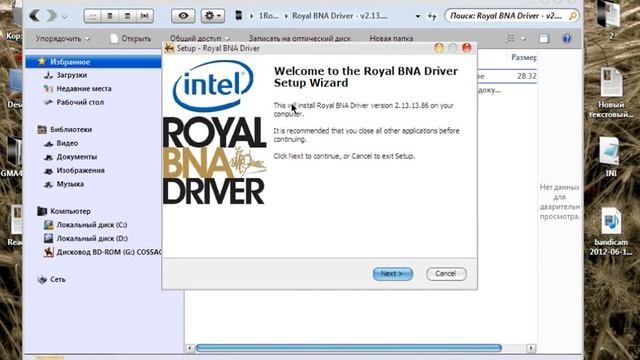The height and width of the screenshot is (360, 640).
Task: Click Открыть in the command bar
Action: (131, 38)
